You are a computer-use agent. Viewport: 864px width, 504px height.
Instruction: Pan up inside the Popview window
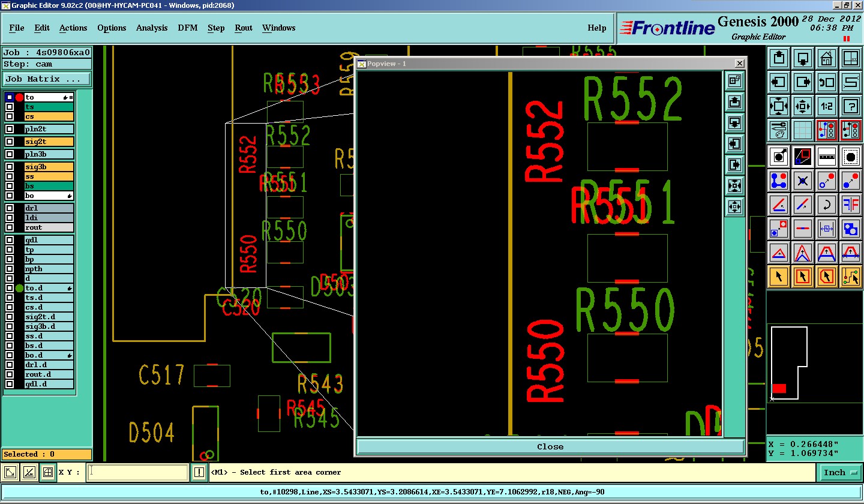coord(735,101)
